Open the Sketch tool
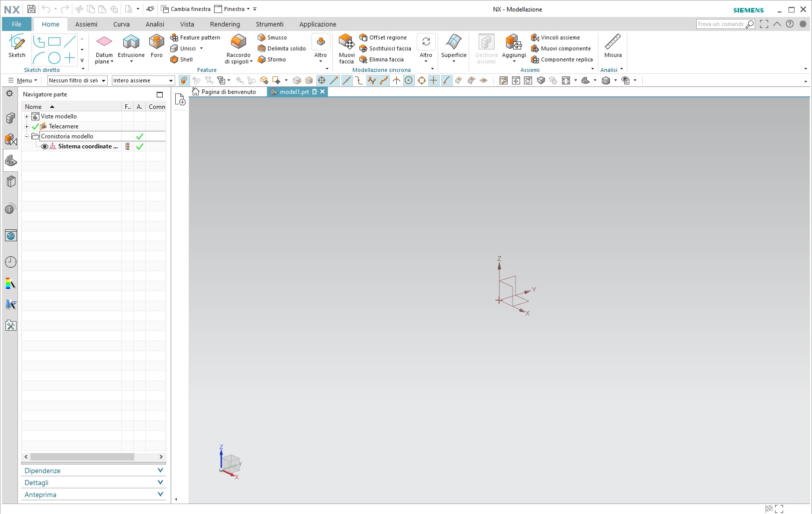Image resolution: width=812 pixels, height=514 pixels. click(17, 46)
